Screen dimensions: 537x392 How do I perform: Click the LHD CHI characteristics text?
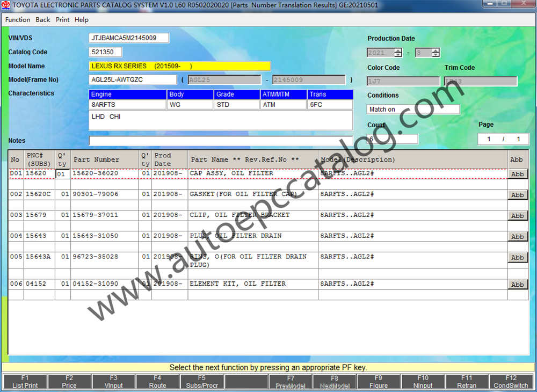click(106, 117)
